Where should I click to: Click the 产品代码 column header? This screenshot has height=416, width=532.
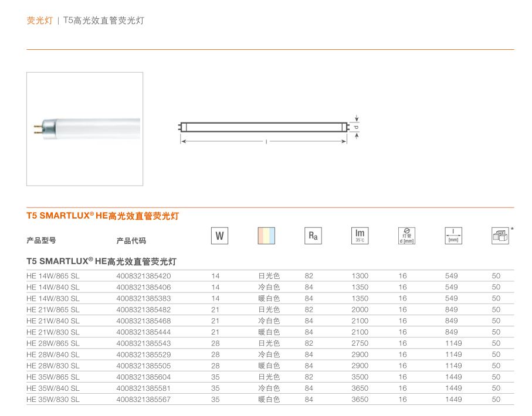click(x=131, y=240)
